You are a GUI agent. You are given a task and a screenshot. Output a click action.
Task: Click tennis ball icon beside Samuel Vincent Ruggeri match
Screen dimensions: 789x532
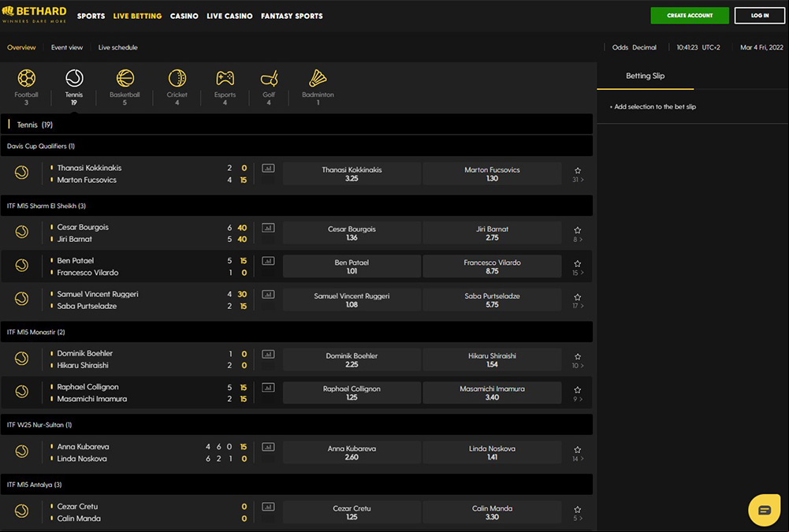click(21, 299)
